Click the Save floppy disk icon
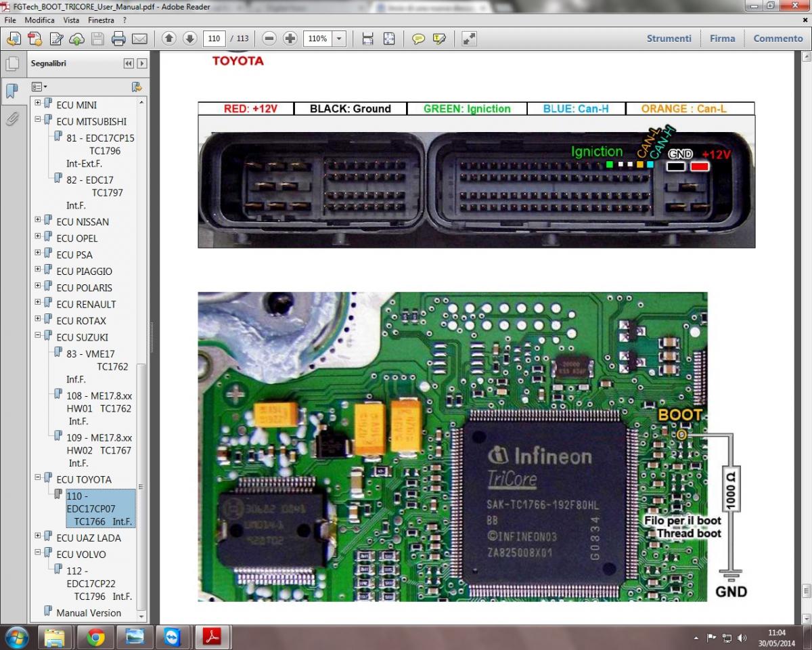The height and width of the screenshot is (650, 812). [x=97, y=39]
